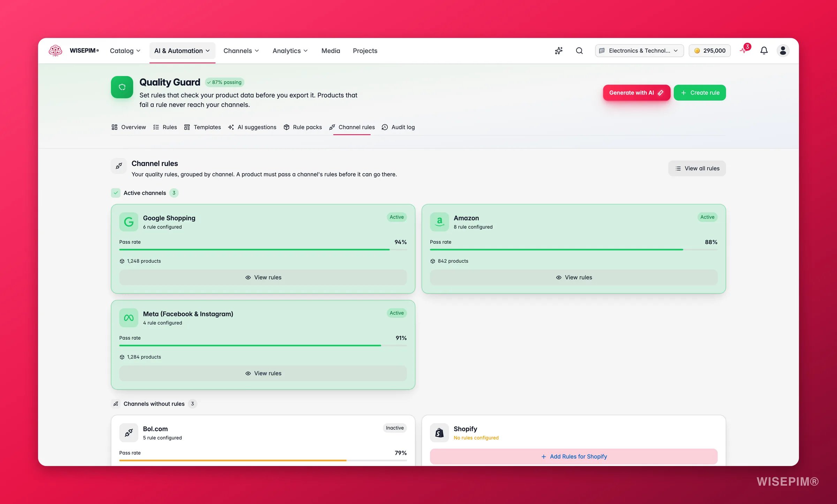Expand the Channels menu in the navbar

tap(241, 51)
